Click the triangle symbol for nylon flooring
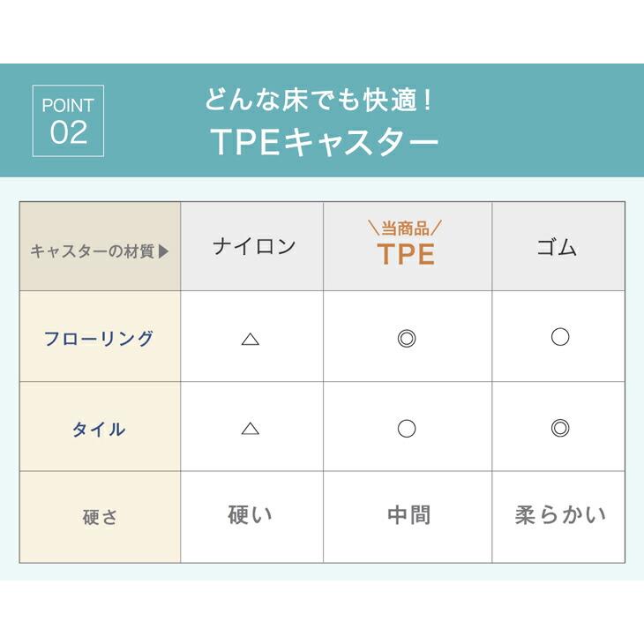Image resolution: width=644 pixels, height=644 pixels. coord(251,340)
